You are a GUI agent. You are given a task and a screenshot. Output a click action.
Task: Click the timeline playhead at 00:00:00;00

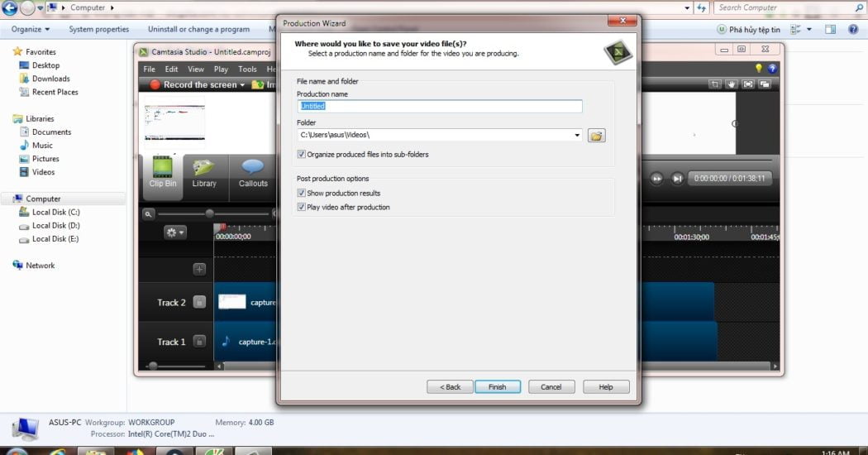tap(222, 227)
